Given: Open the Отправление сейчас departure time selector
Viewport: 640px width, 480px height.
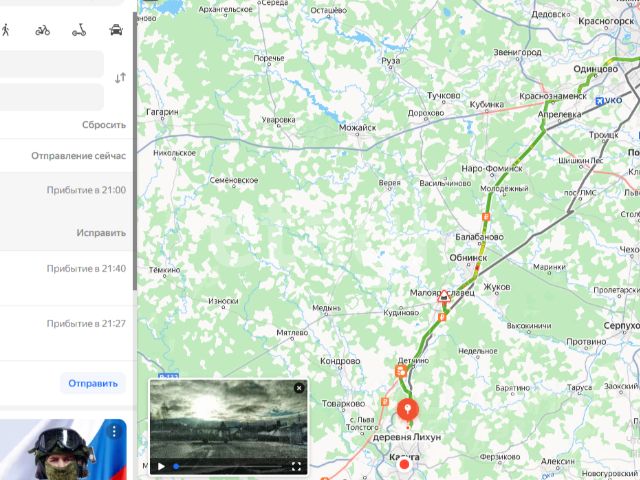Looking at the screenshot, I should tap(78, 156).
